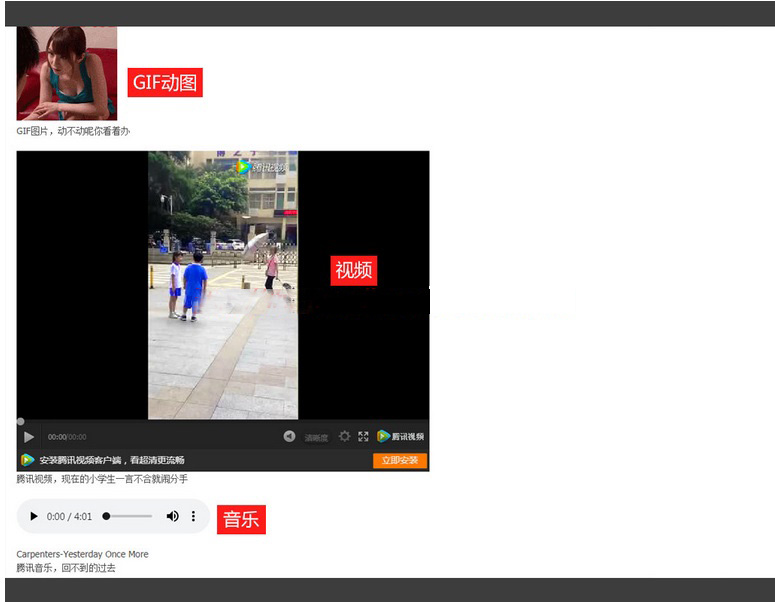Click the red 视频 label
Viewport: 775px width, 602px height.
(x=354, y=270)
